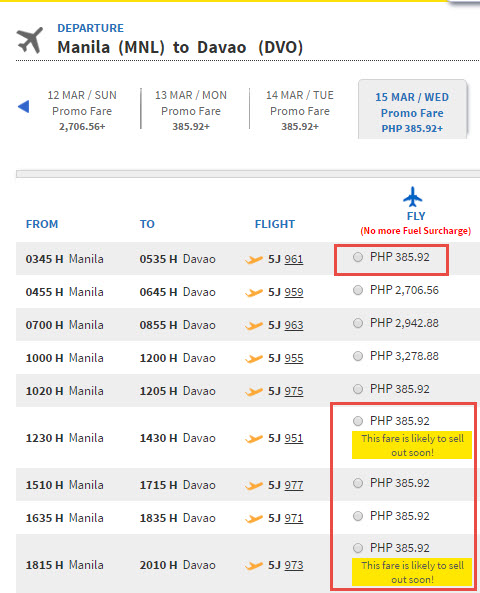Screen dimensions: 480x593
Task: Switch to the 14 MAR / TUE date tab
Action: [x=300, y=110]
